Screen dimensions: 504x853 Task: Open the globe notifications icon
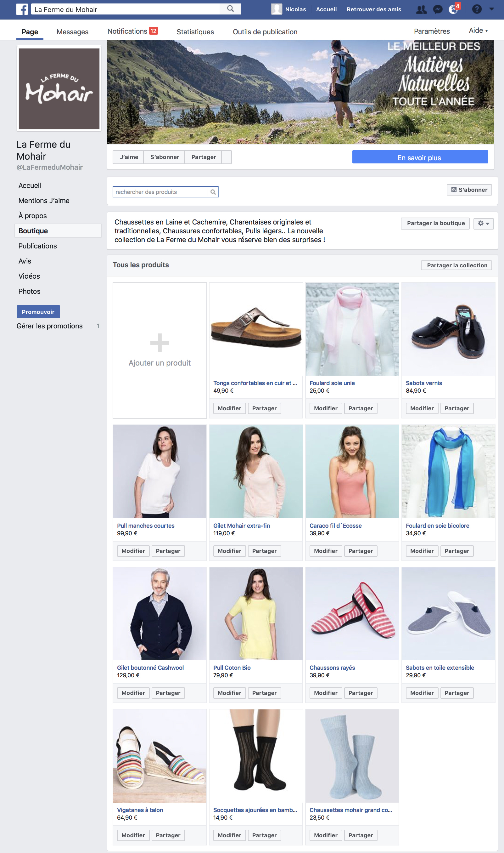[x=453, y=9]
